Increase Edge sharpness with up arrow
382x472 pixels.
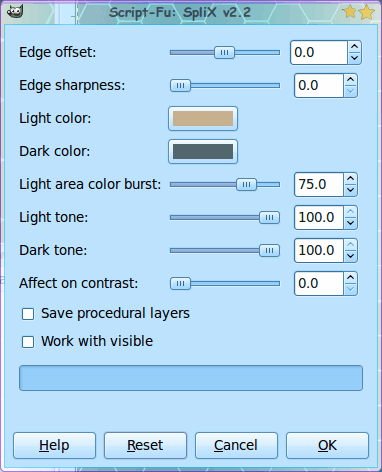coord(350,80)
